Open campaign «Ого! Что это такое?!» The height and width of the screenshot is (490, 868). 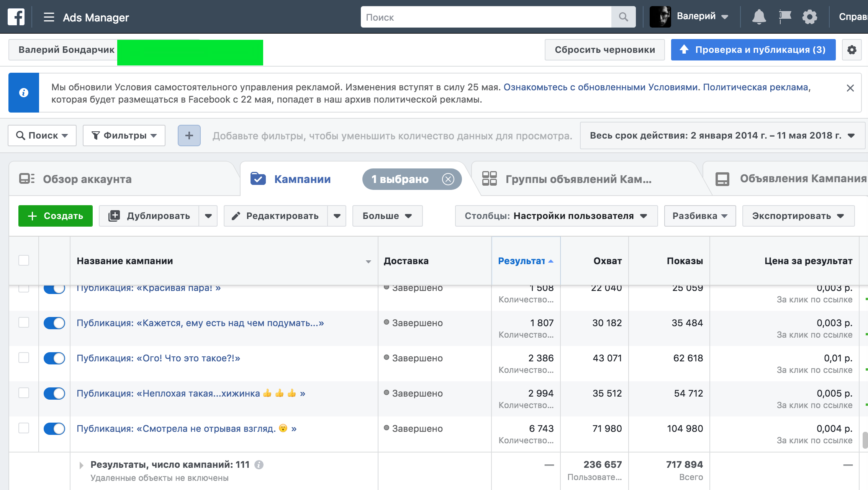(x=158, y=358)
